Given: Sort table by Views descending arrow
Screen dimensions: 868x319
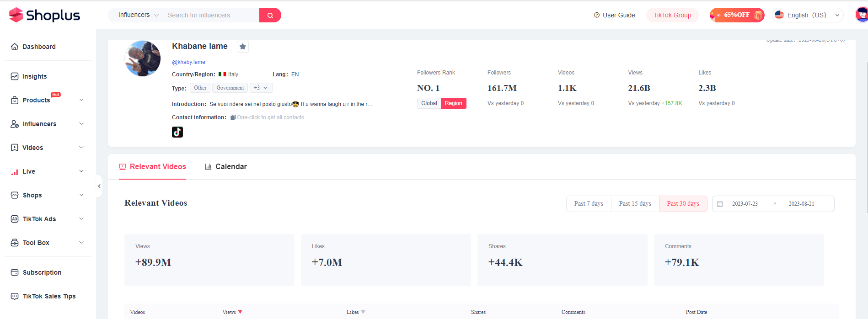Looking at the screenshot, I should pyautogui.click(x=240, y=312).
